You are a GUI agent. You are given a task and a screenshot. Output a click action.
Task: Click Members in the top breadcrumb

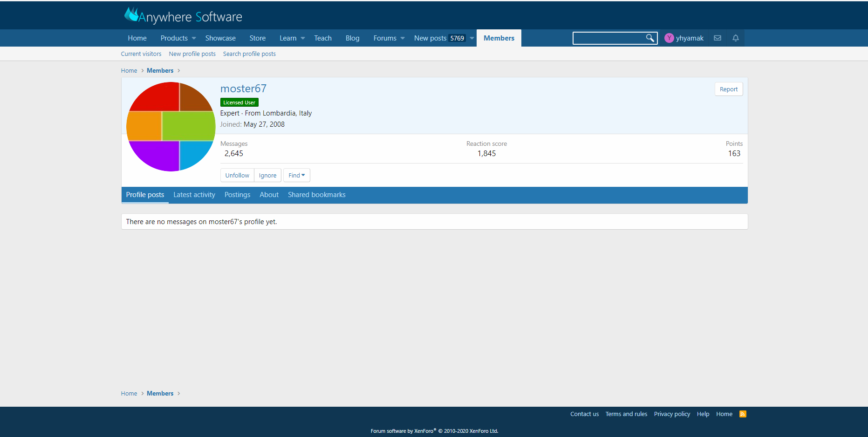(x=160, y=71)
